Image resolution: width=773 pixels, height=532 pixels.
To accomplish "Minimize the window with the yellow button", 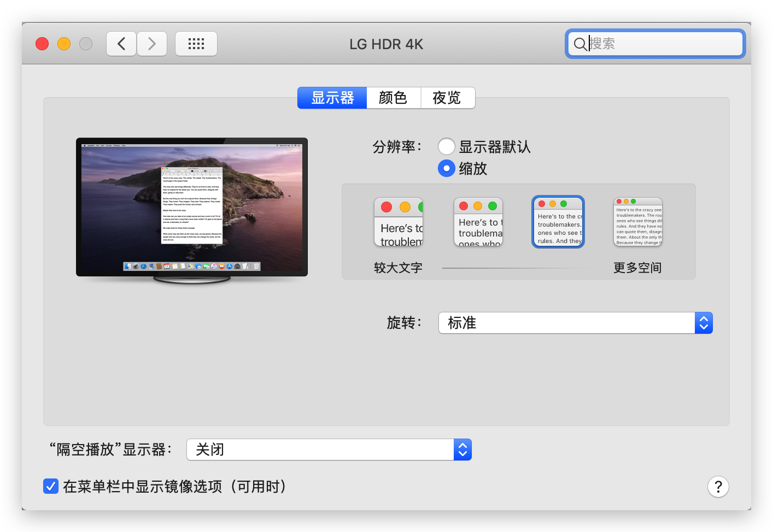I will point(64,44).
